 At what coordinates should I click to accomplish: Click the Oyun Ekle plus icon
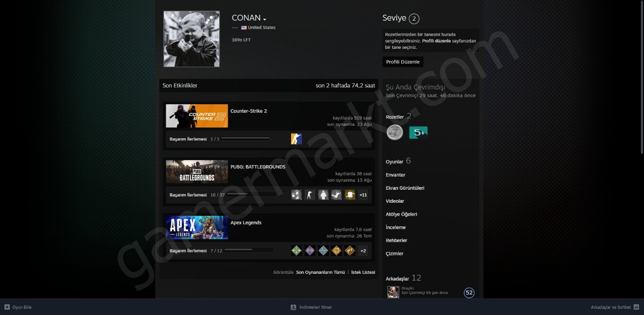tap(7, 307)
